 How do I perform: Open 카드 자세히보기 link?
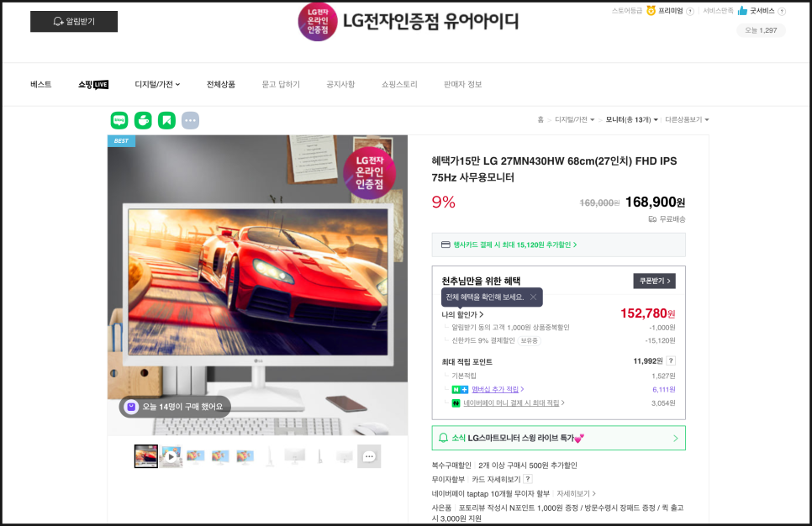pos(496,480)
